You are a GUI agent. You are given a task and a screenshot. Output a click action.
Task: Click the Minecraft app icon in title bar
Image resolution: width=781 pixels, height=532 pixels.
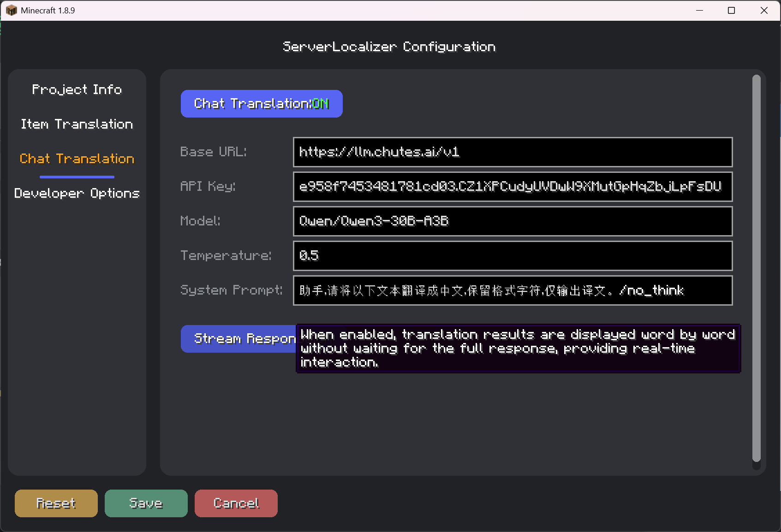point(11,10)
